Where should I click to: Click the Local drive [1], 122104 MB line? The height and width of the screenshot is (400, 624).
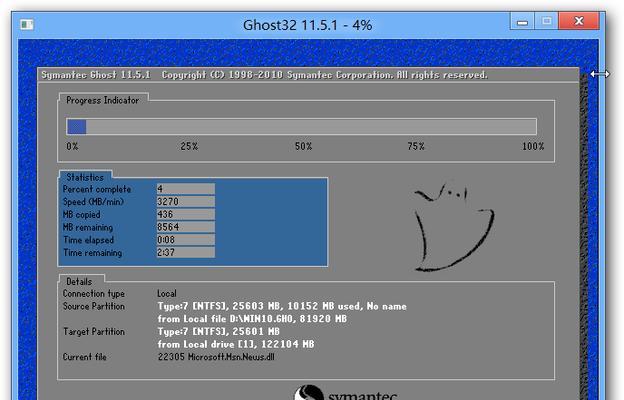point(236,344)
